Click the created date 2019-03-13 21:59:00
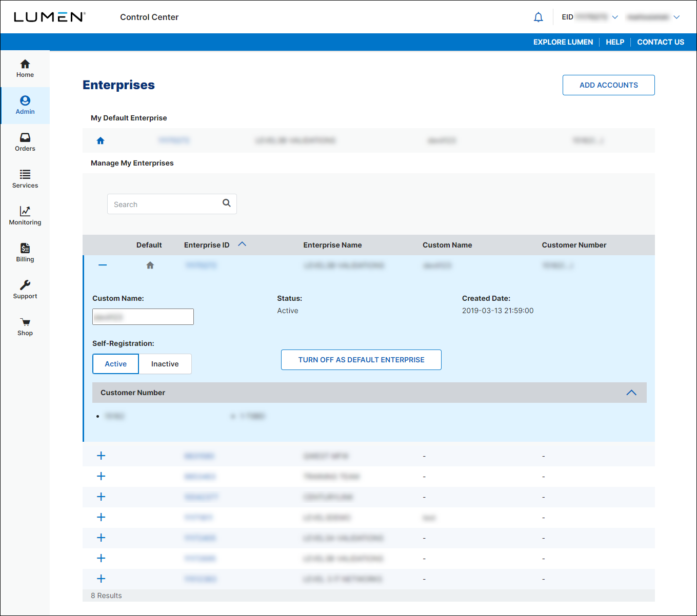Screen dimensions: 697x616 pyautogui.click(x=498, y=311)
